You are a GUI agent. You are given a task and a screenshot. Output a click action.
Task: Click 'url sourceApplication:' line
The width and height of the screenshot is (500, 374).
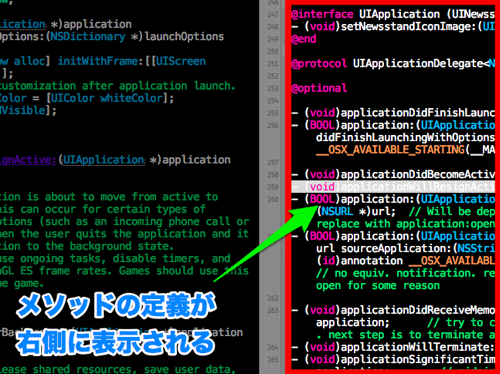pyautogui.click(x=406, y=248)
